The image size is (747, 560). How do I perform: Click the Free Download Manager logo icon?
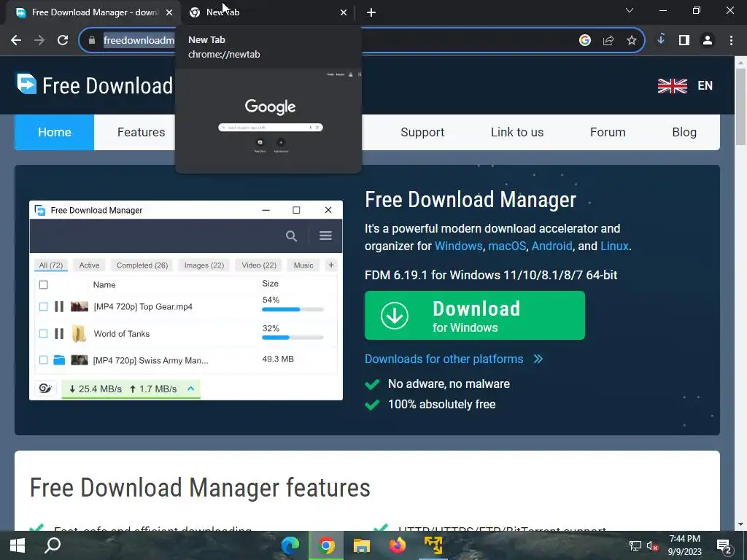pos(26,84)
